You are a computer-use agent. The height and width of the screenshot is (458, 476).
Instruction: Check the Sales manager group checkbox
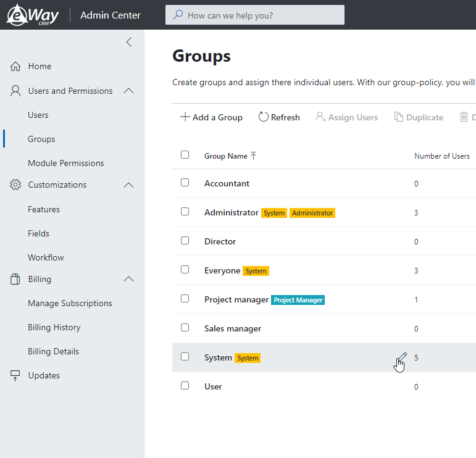[x=185, y=328]
